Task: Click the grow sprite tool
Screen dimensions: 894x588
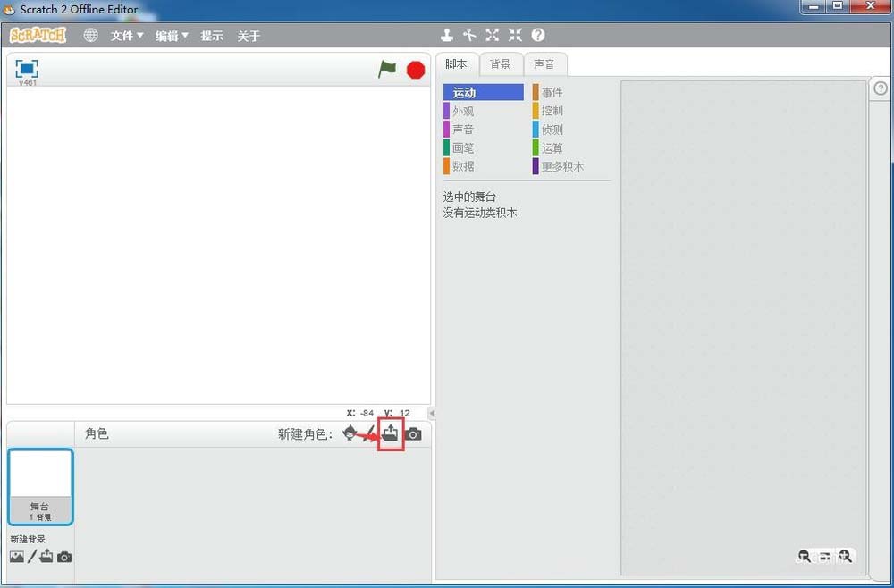Action: [x=492, y=35]
